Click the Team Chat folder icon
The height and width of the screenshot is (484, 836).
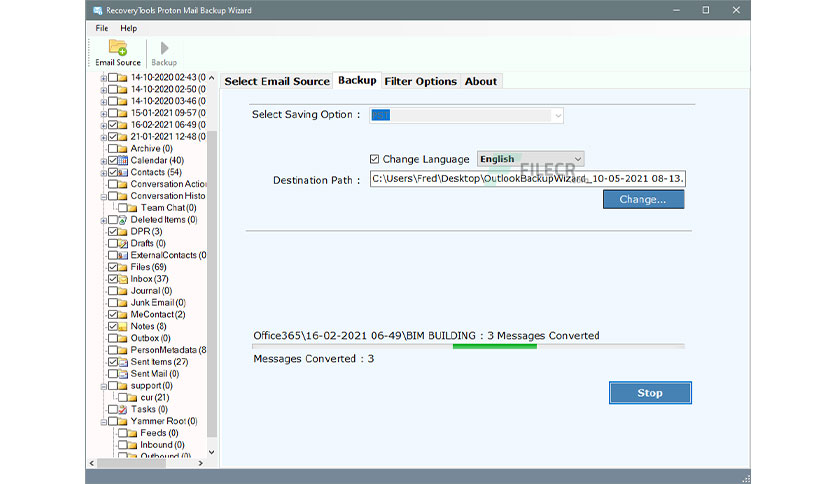(x=133, y=208)
